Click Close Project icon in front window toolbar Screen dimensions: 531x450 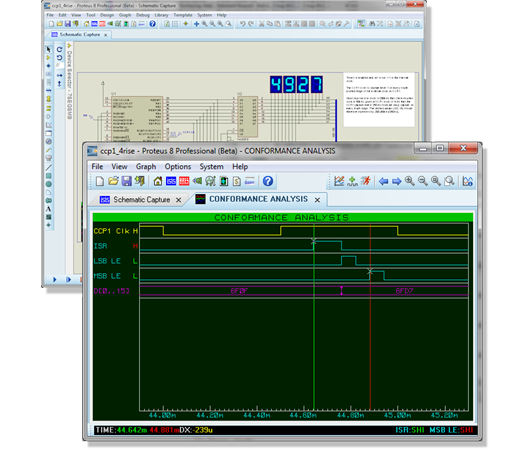tap(139, 181)
